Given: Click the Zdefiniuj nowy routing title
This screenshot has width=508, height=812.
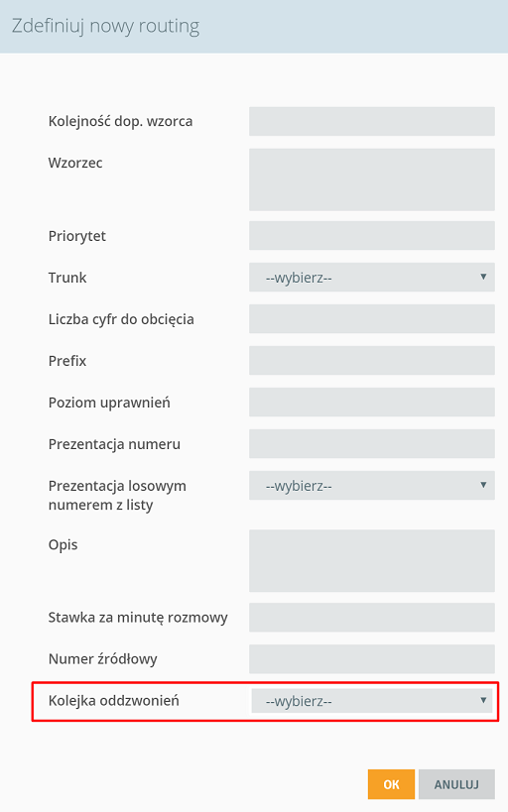Looking at the screenshot, I should point(106,26).
